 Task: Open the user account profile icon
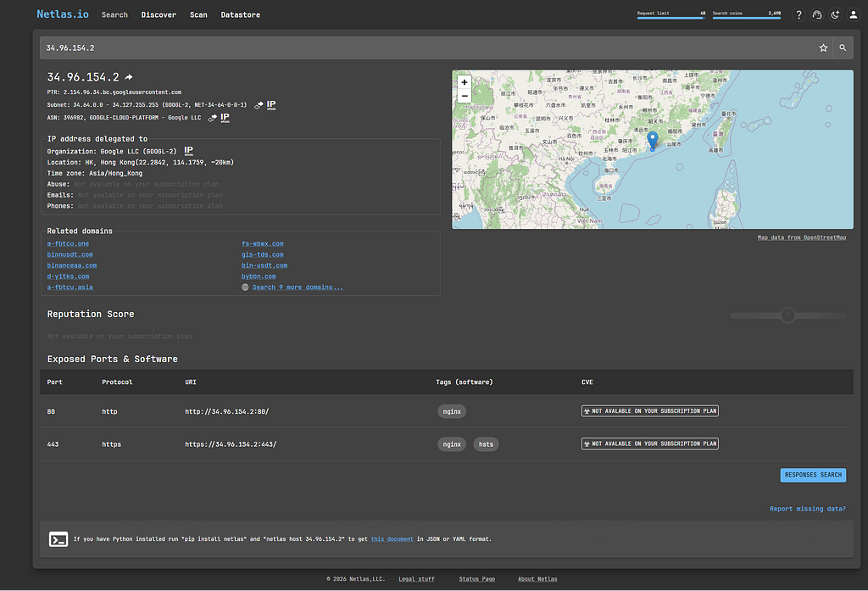click(854, 15)
